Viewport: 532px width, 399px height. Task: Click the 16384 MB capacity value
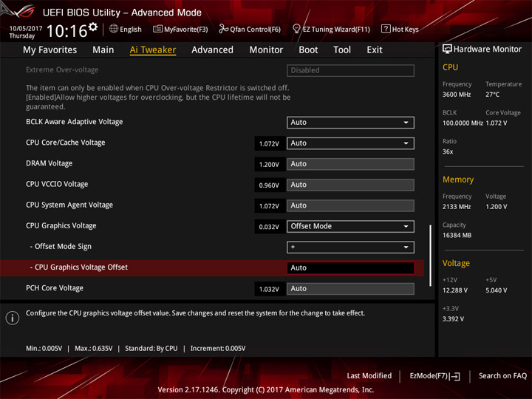457,235
